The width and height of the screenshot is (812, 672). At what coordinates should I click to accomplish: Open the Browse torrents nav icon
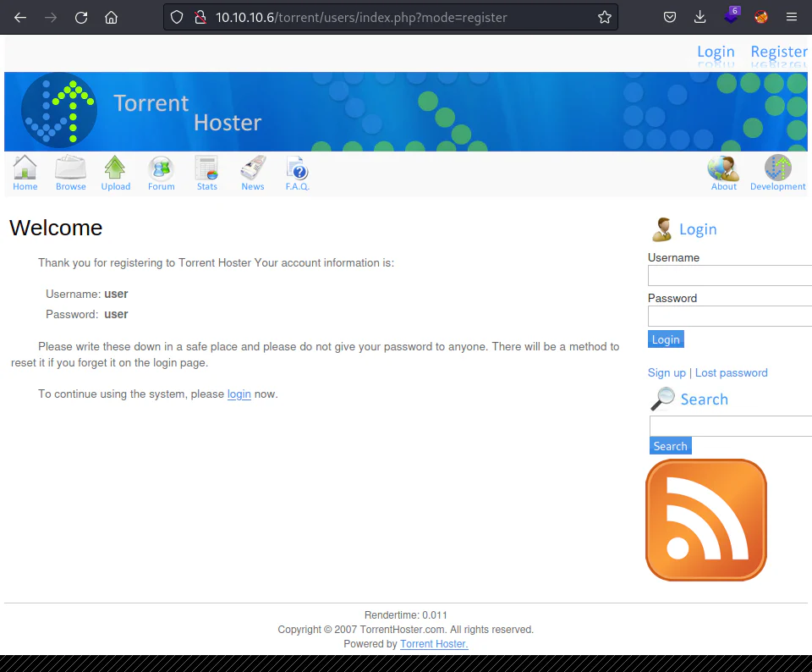click(71, 173)
